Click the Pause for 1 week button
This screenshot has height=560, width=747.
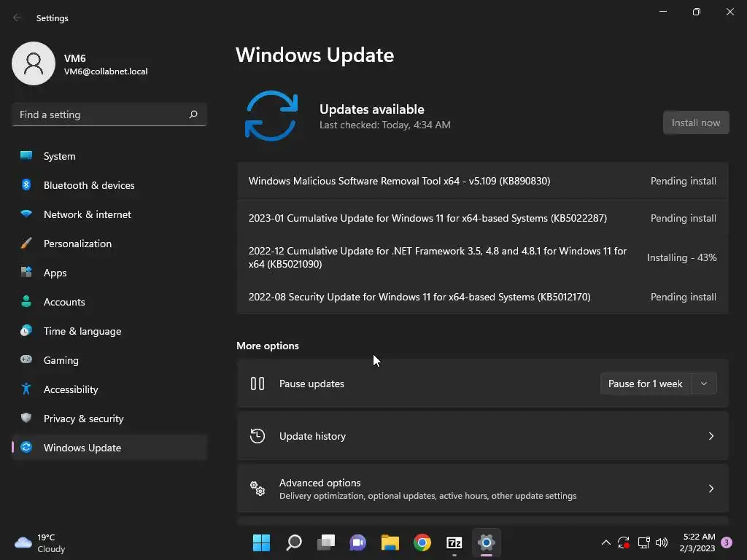point(645,384)
